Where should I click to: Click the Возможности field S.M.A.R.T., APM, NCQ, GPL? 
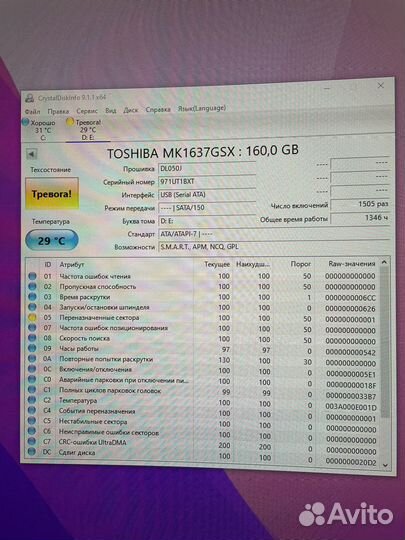274,247
